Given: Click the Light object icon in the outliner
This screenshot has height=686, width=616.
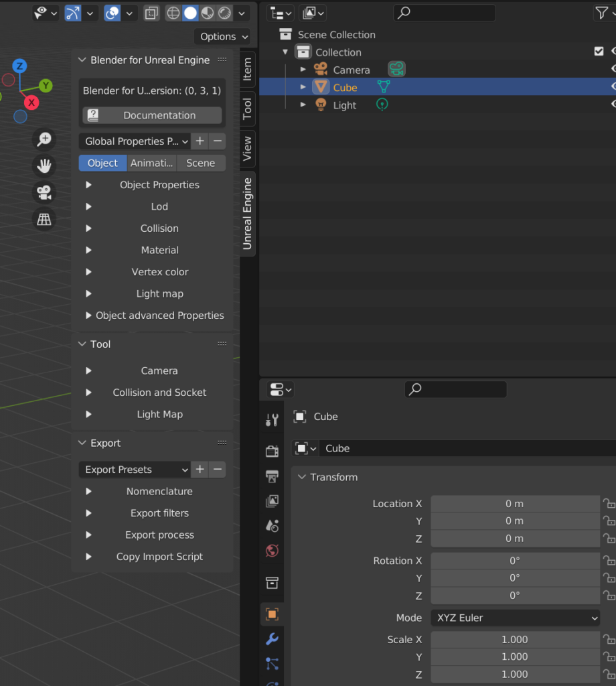Looking at the screenshot, I should click(x=321, y=105).
